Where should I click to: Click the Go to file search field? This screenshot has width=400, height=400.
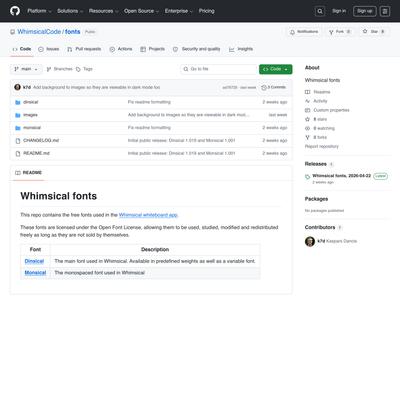click(219, 69)
